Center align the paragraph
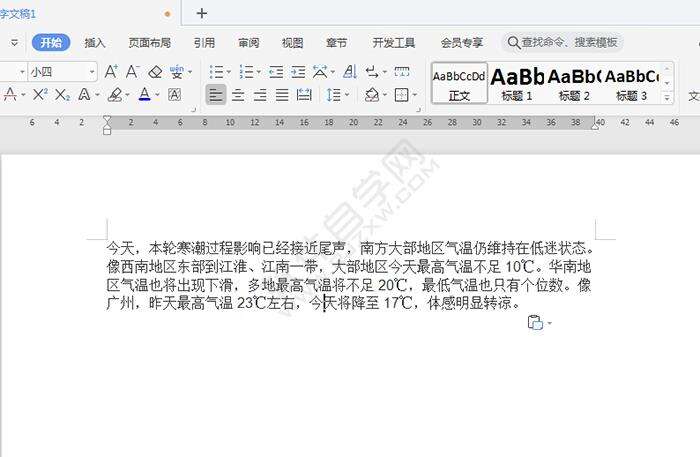The width and height of the screenshot is (700, 457). (238, 95)
